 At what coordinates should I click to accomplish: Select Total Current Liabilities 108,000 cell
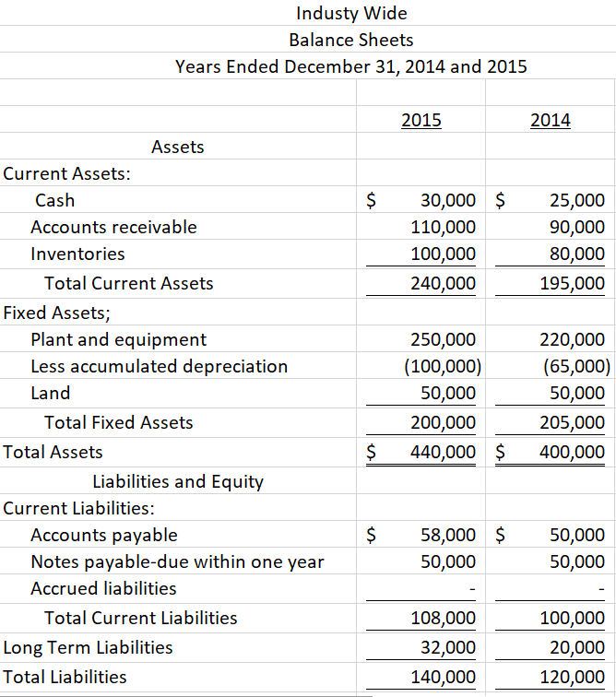[x=421, y=618]
